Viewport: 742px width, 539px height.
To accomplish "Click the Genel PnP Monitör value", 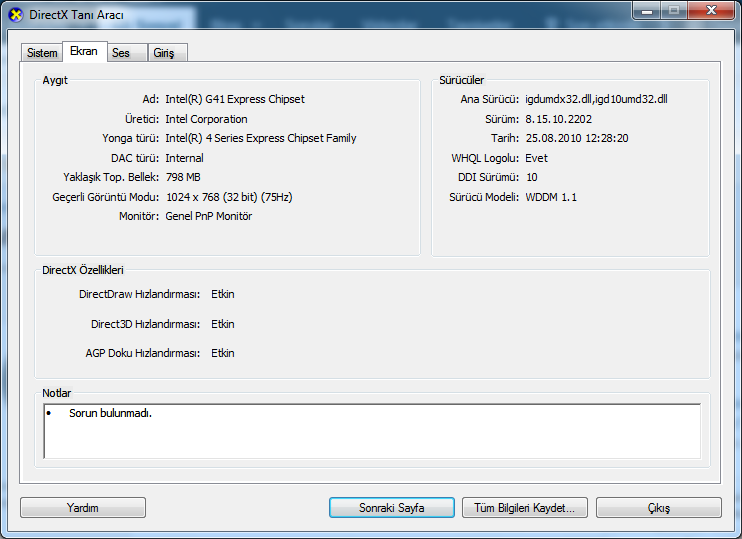I will 208,216.
